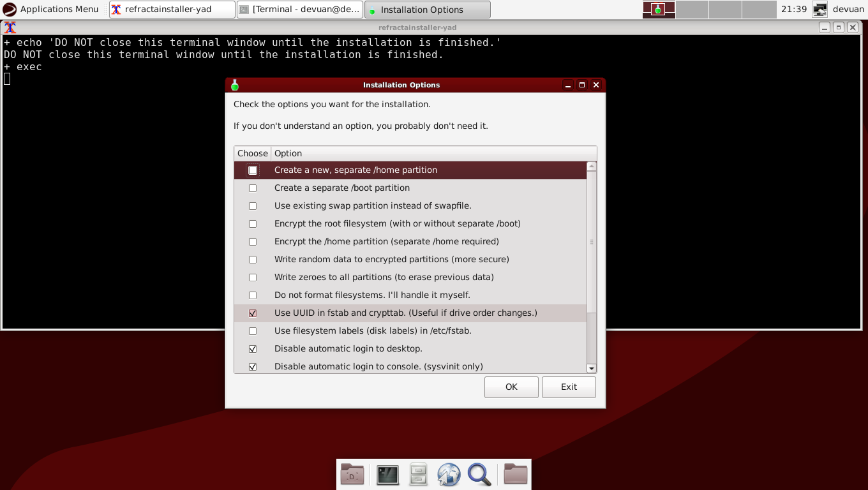Switch to refractainstaller-yad taskbar item
The image size is (868, 490).
pyautogui.click(x=172, y=9)
